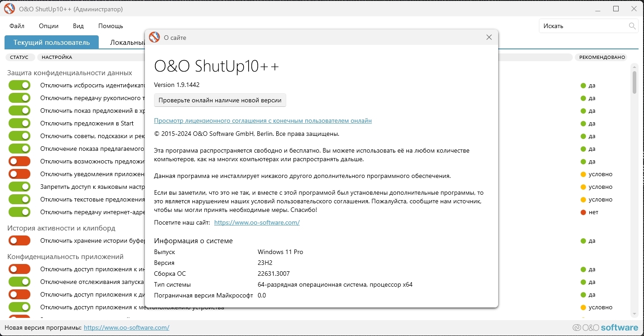
Task: Close the About dialog with its X
Action: point(489,37)
